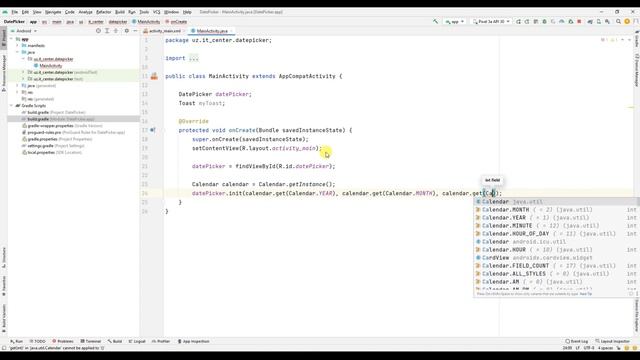The image size is (640, 360).
Task: Click the Sync Project with Gradle Files icon
Action: coord(590,22)
